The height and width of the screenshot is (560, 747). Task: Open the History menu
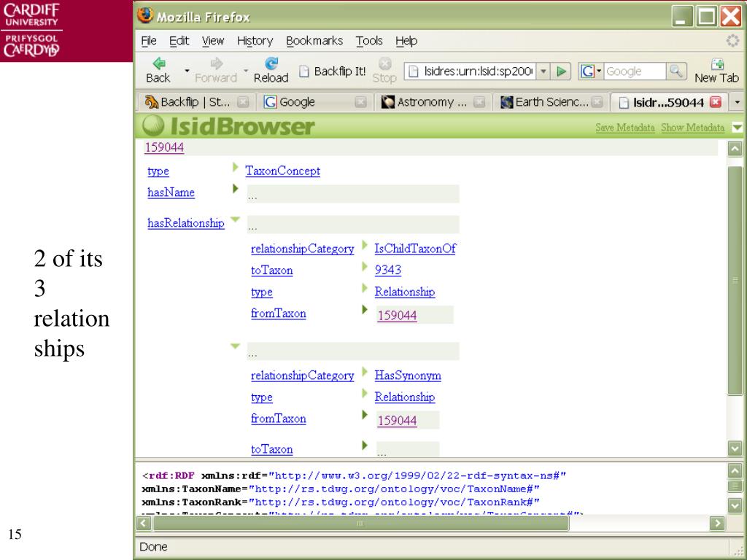pos(255,41)
